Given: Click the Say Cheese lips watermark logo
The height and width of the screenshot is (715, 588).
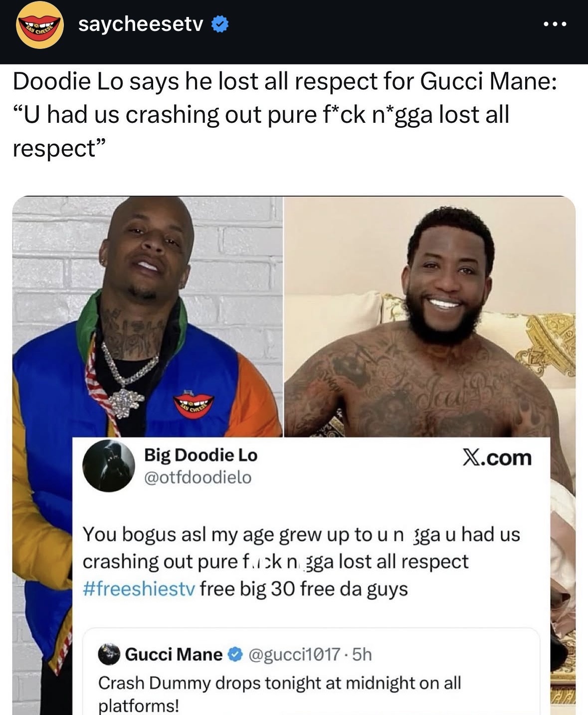Looking at the screenshot, I should coord(194,403).
